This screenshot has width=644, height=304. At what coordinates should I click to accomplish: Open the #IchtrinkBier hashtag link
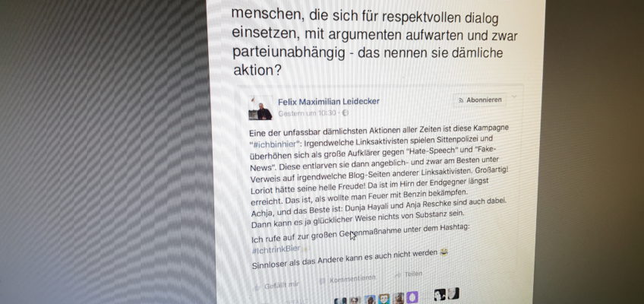pyautogui.click(x=276, y=249)
